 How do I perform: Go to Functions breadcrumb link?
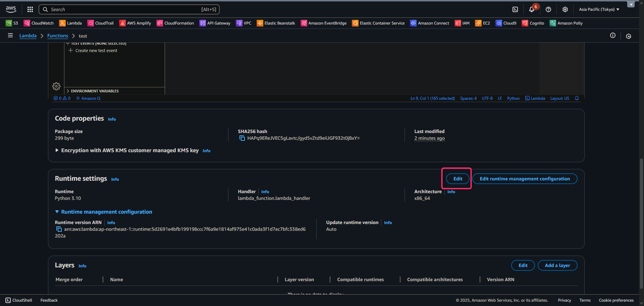[x=57, y=36]
